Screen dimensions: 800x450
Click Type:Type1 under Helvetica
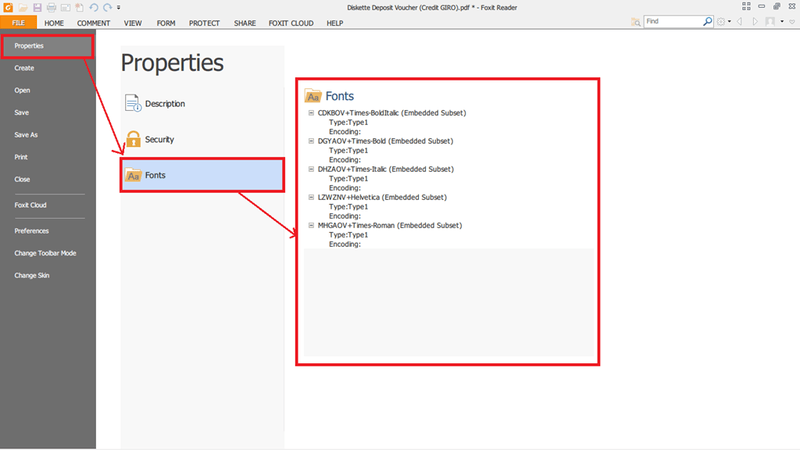point(348,207)
